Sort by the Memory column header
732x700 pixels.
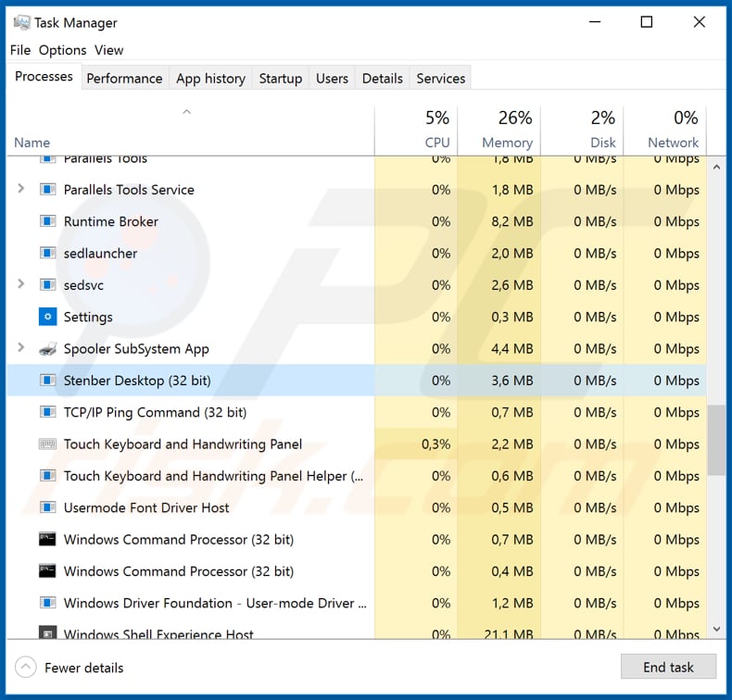[499, 131]
